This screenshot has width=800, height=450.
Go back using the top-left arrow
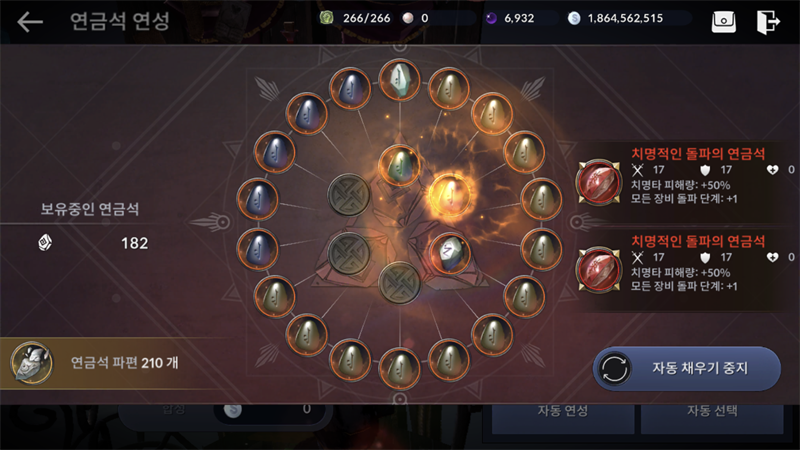tap(30, 21)
